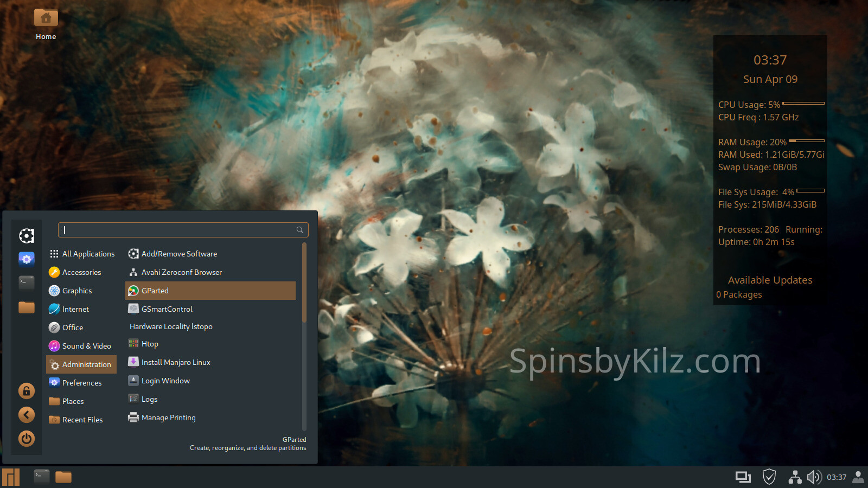The width and height of the screenshot is (868, 488).
Task: Click the lock screen icon in menu sidebar
Action: pos(26,391)
